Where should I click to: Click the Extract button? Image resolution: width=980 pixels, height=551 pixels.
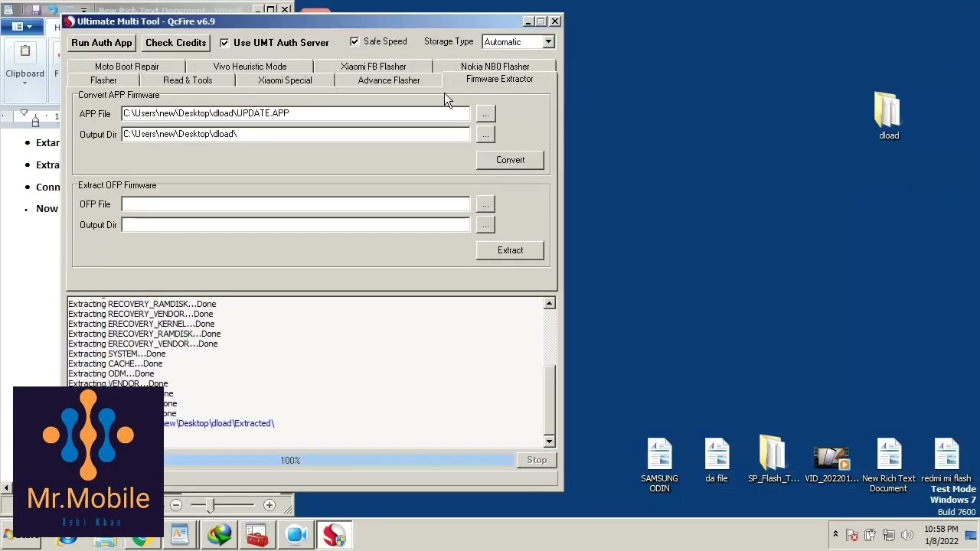(x=510, y=250)
